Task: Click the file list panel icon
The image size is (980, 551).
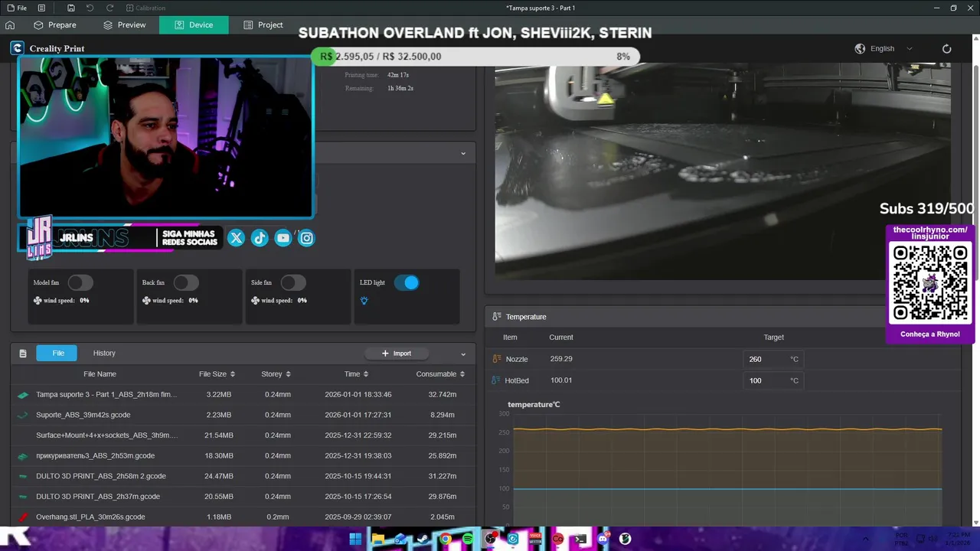Action: (23, 354)
